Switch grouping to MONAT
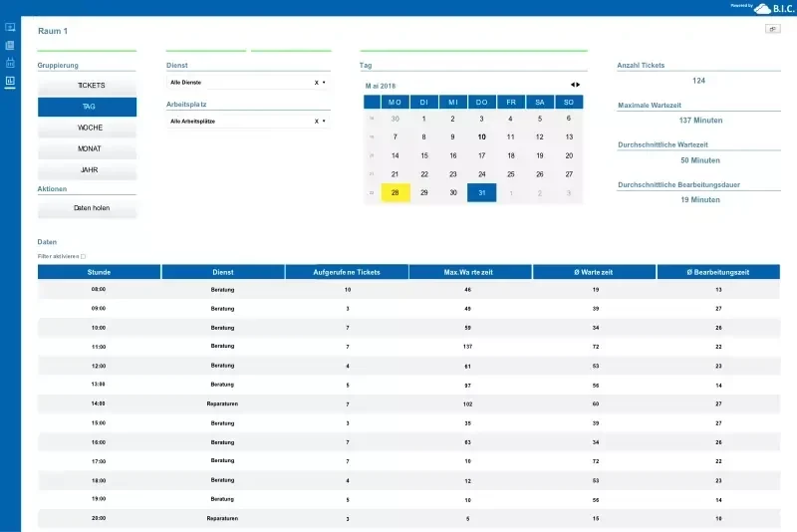Screen dimensions: 797x532 pyautogui.click(x=88, y=149)
